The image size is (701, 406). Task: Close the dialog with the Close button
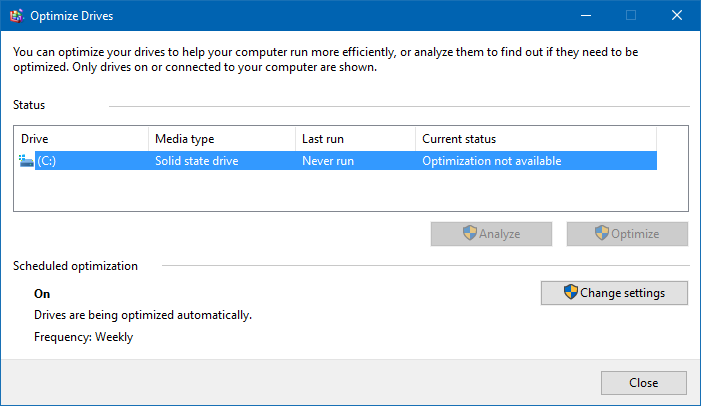click(x=643, y=383)
